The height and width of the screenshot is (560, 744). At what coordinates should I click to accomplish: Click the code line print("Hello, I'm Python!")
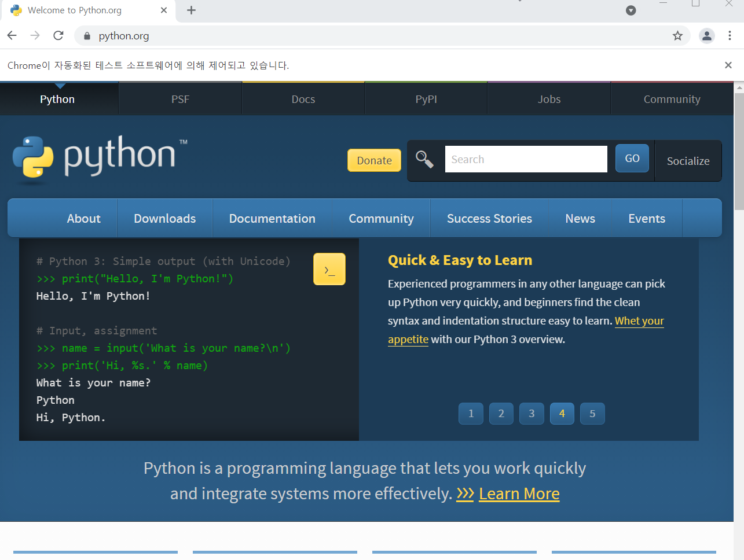tap(135, 279)
